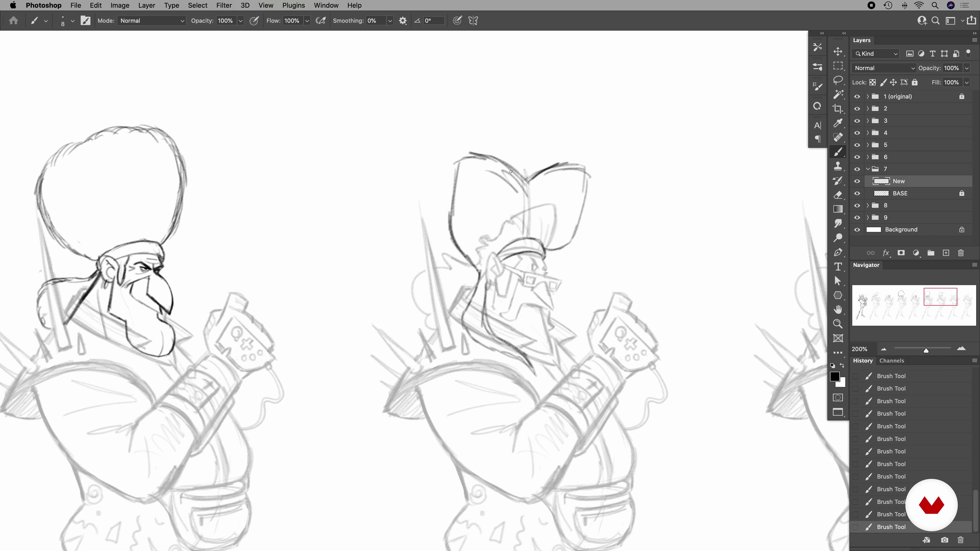Select the polygon Shape tool
This screenshot has height=551, width=980.
(838, 295)
